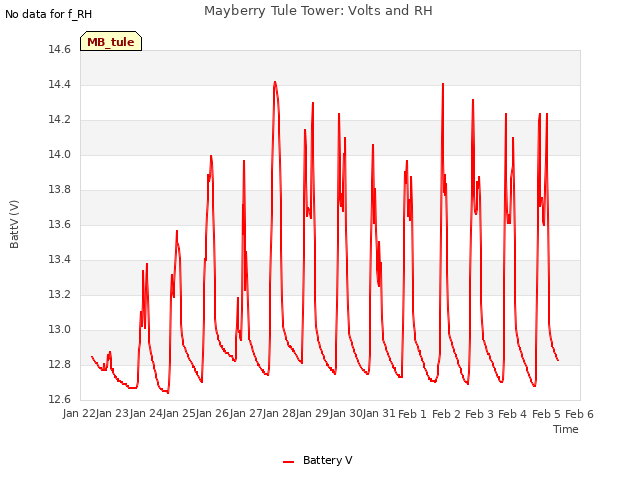Viewport: 640px width, 480px height.
Task: Click the Battery V legend label
Action: coord(327,460)
